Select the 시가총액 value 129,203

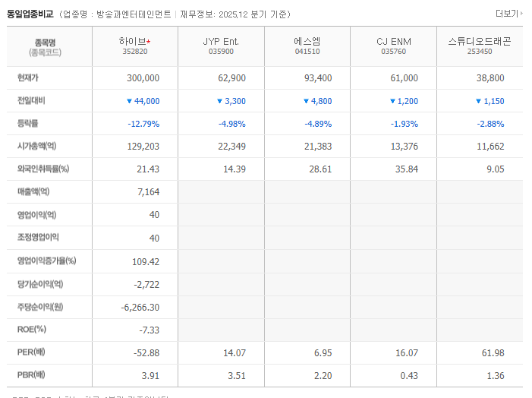pyautogui.click(x=143, y=147)
